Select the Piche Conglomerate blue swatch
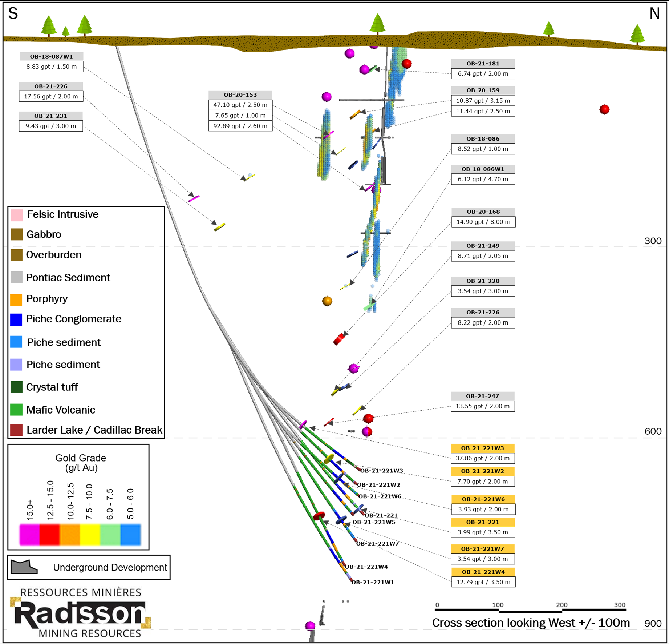Screen dimensions: 669x644 (16, 319)
